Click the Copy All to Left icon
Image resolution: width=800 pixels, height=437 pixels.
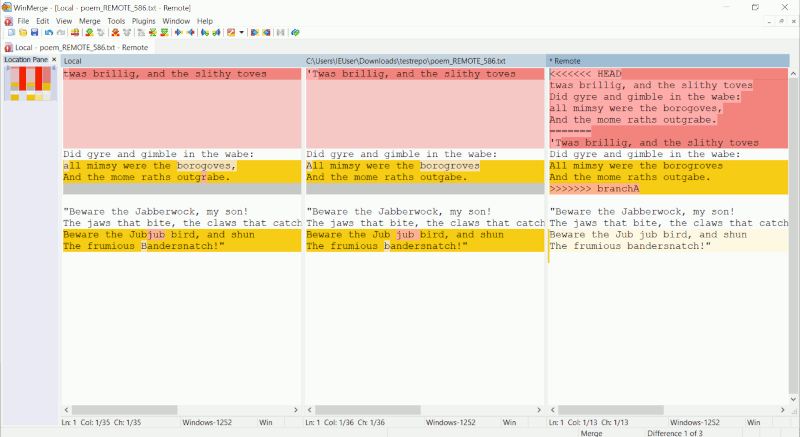pos(266,32)
